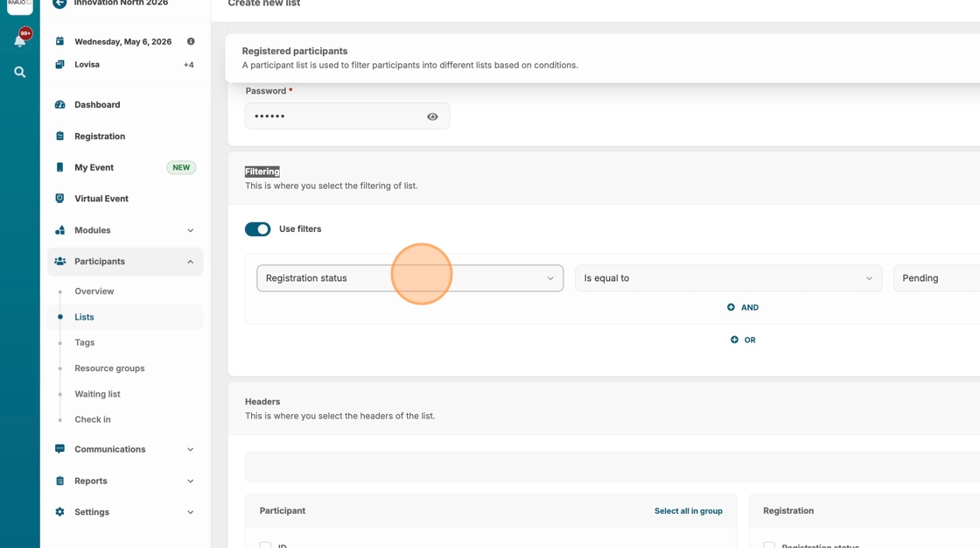Tick the participant ID header checkbox
Image resolution: width=980 pixels, height=548 pixels.
coord(265,544)
